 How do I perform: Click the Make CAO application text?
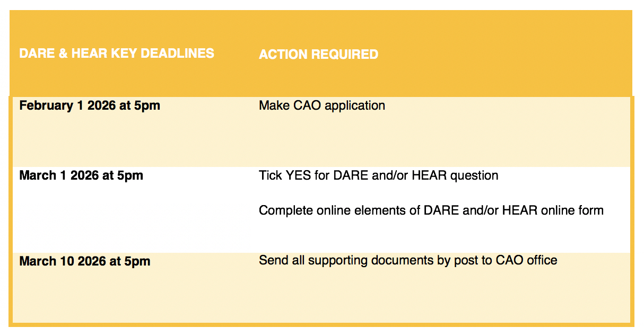click(x=322, y=105)
